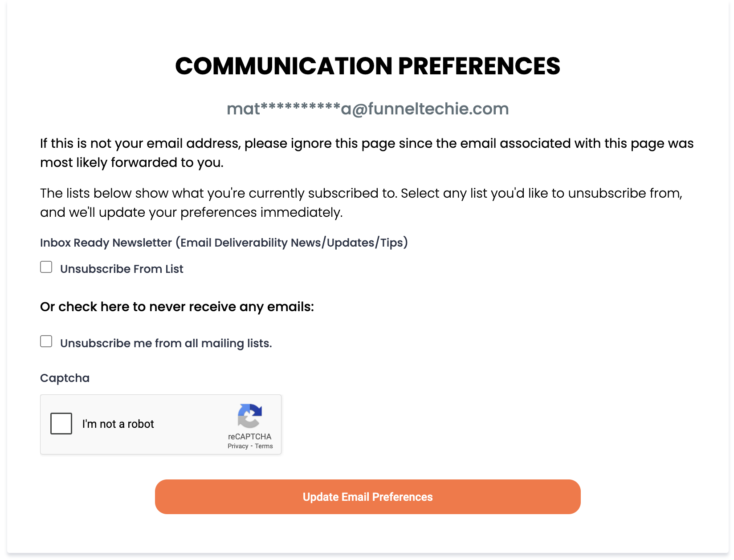The image size is (734, 560).
Task: Click the COMMUNICATION PREFERENCES heading
Action: click(368, 66)
